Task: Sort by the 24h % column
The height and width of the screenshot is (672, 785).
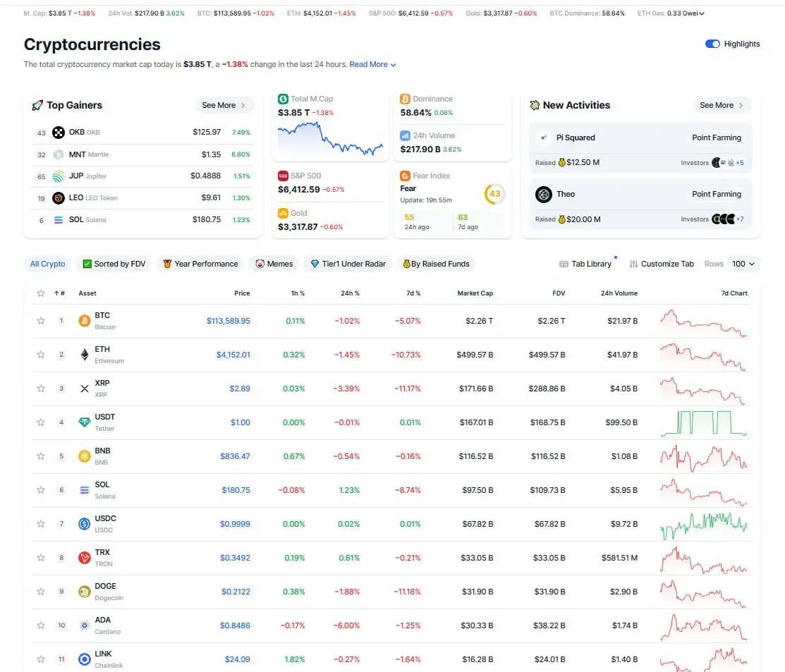Action: (350, 293)
